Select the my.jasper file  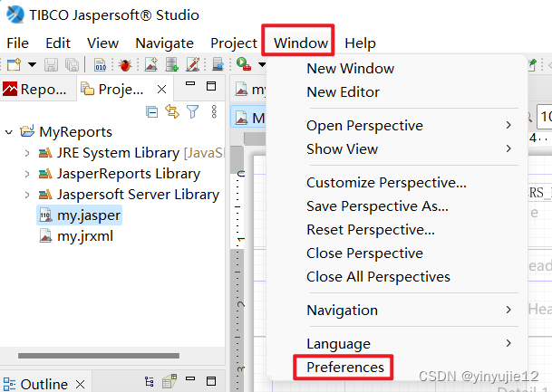[80, 215]
